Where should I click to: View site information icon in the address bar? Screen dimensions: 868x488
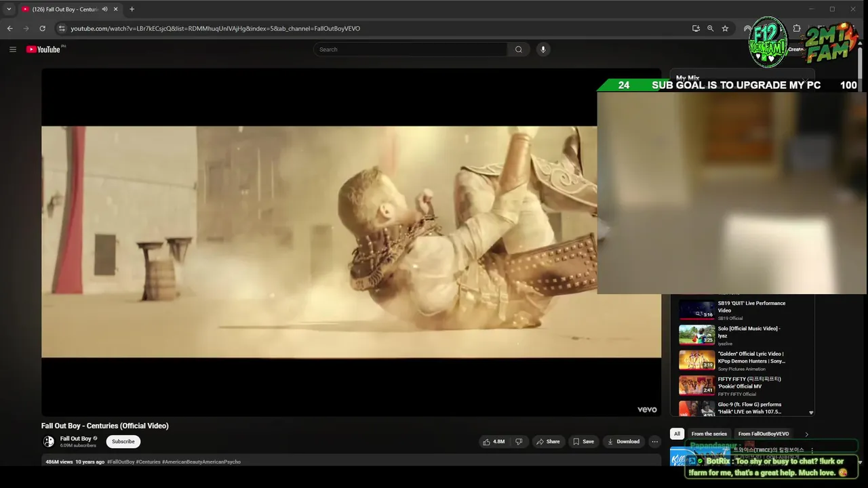62,28
